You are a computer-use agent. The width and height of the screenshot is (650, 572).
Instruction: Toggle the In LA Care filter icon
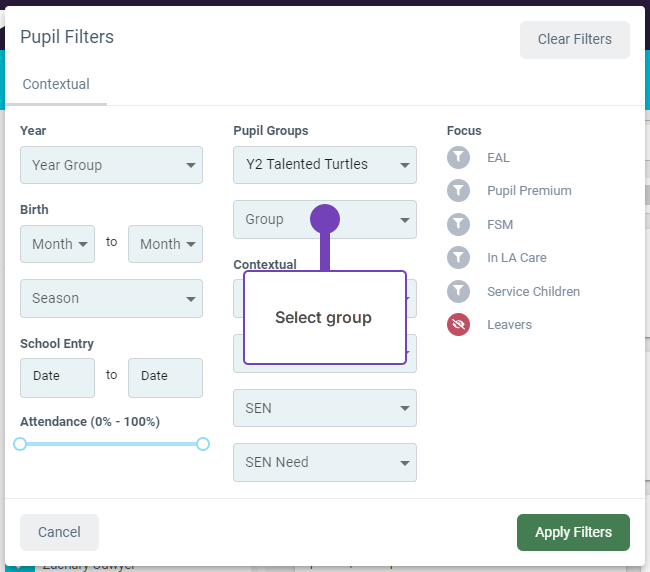pyautogui.click(x=458, y=258)
